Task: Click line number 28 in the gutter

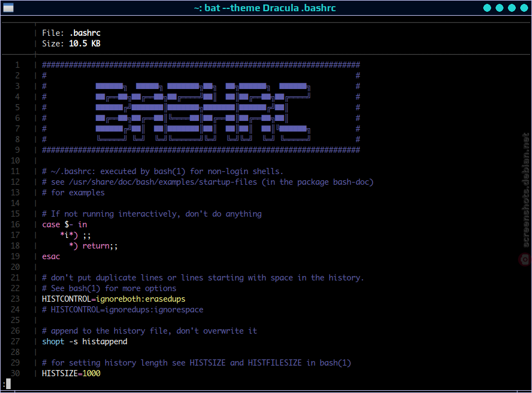Action: tap(15, 352)
